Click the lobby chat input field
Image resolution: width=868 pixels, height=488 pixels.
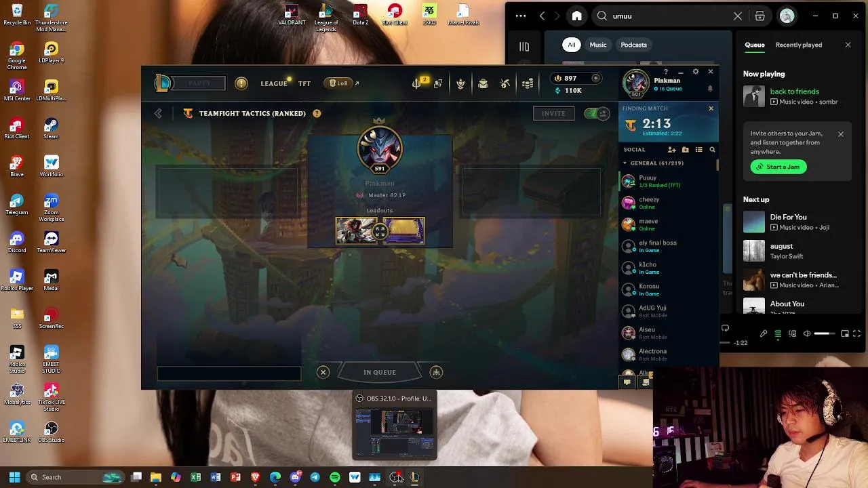tap(229, 373)
